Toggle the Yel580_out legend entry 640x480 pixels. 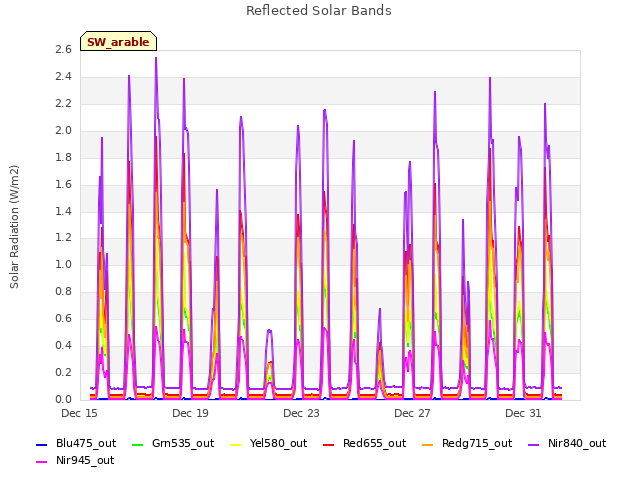click(269, 443)
